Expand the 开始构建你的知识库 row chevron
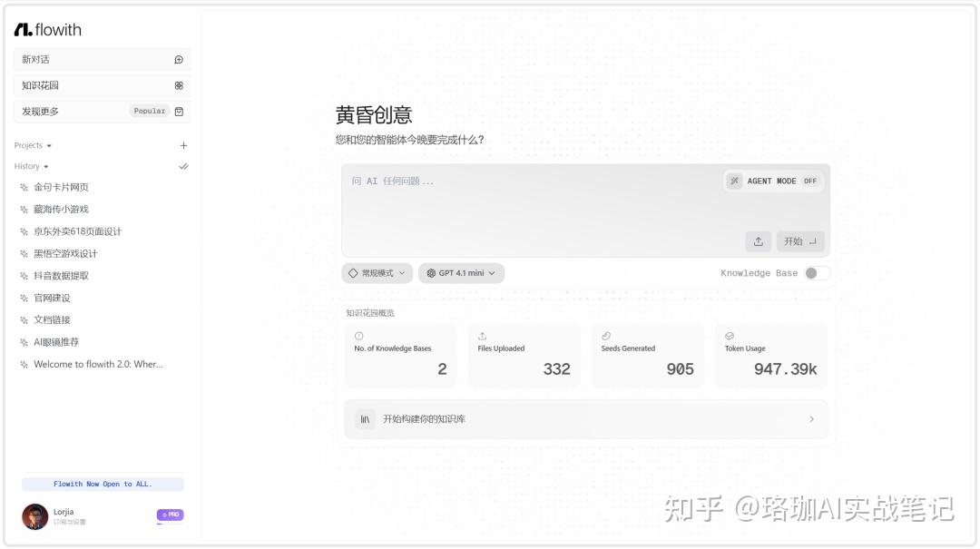 [811, 419]
